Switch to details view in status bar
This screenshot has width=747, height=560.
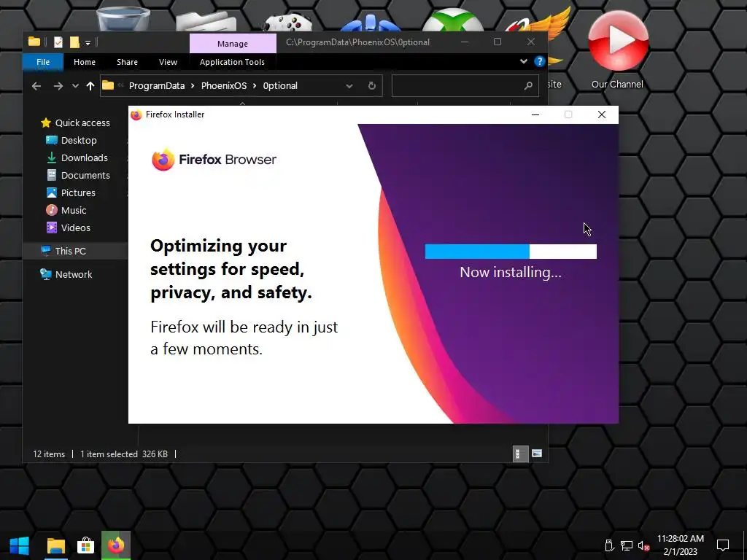(520, 454)
